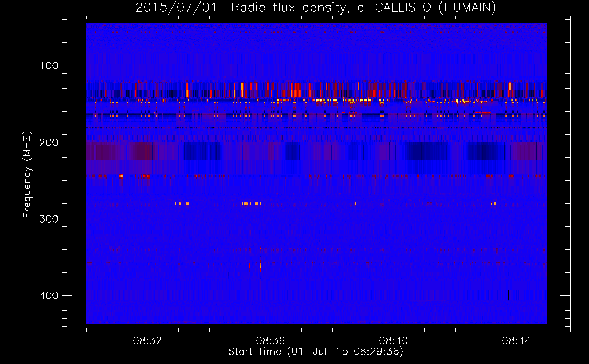Click the "Frequency (MHZ)" axis label

pyautogui.click(x=27, y=175)
